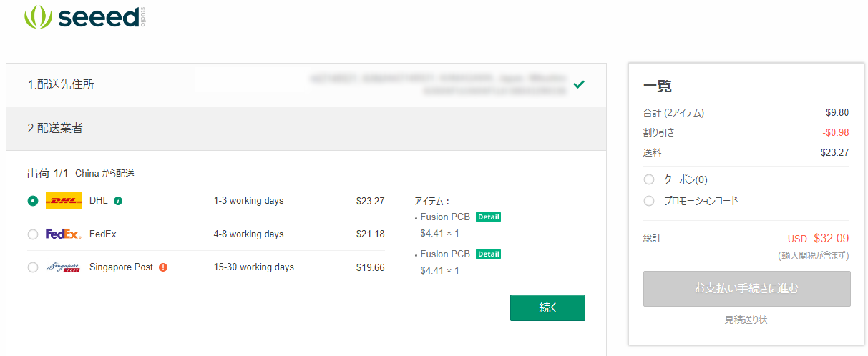Expand the 1.配送先住所 section

coord(306,85)
